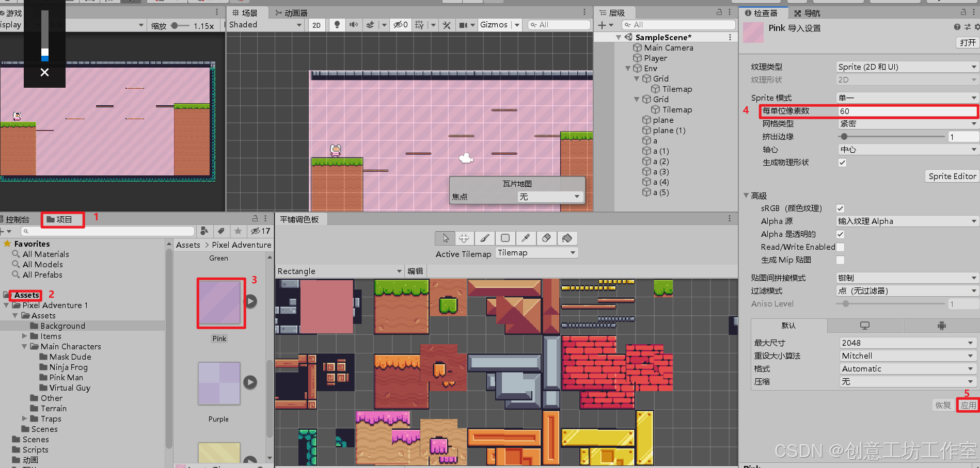The width and height of the screenshot is (980, 468).
Task: Toggle 生成物理形状 checkbox
Action: point(842,163)
